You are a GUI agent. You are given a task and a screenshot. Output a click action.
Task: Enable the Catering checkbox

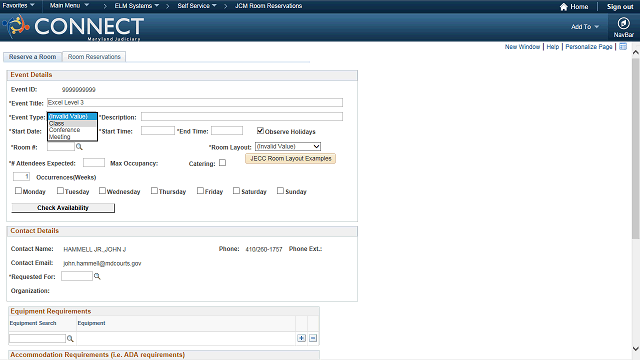222,162
